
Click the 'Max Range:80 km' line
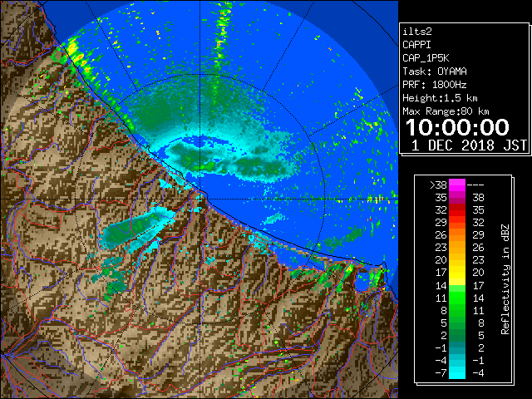click(446, 111)
